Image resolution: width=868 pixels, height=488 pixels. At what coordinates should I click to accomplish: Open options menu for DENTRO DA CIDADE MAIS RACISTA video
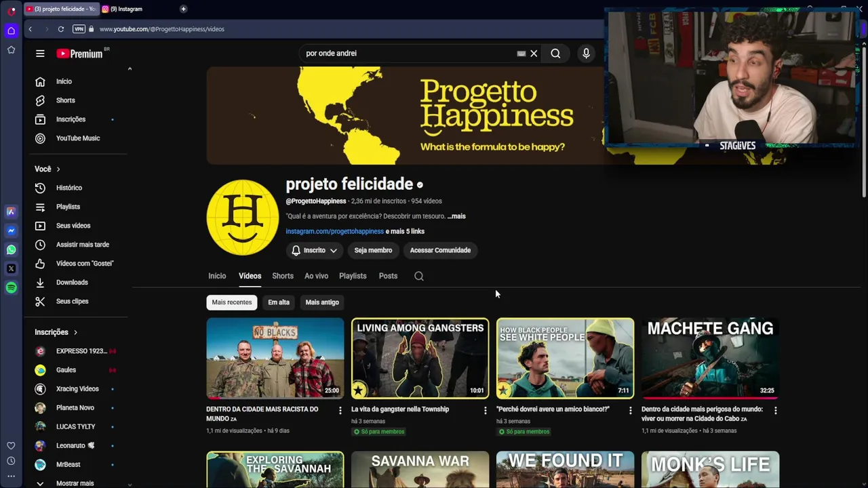(340, 410)
